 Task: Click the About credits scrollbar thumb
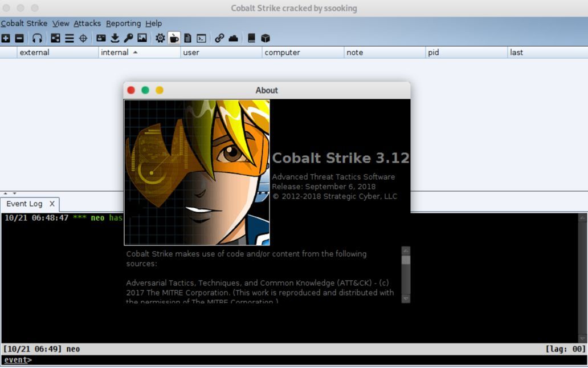point(406,260)
